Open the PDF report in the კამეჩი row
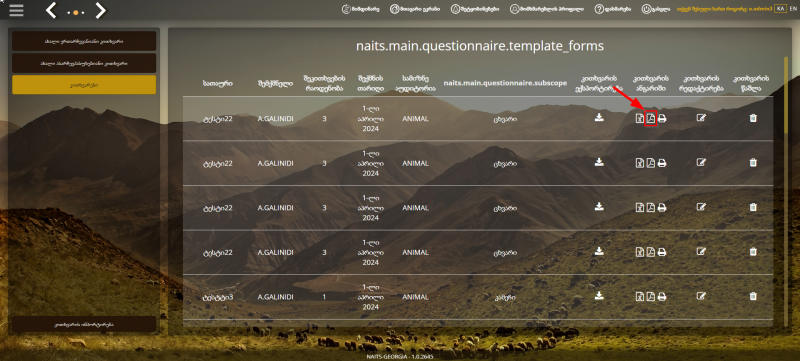 [651, 296]
